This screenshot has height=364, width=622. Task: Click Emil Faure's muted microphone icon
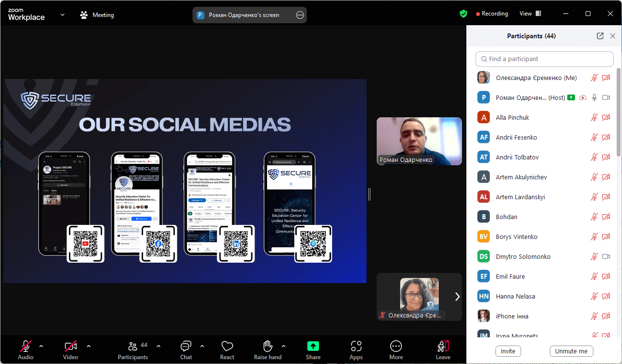[594, 276]
